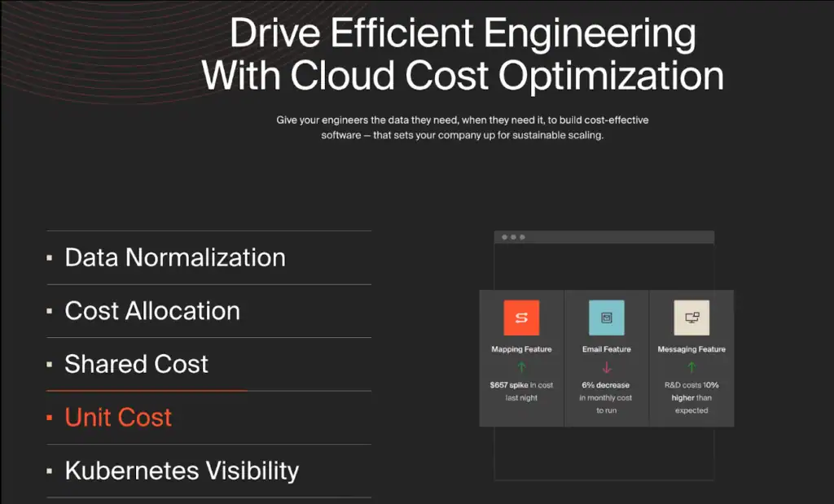Click the beige Messaging Feature icon
834x504 pixels.
[x=691, y=318]
